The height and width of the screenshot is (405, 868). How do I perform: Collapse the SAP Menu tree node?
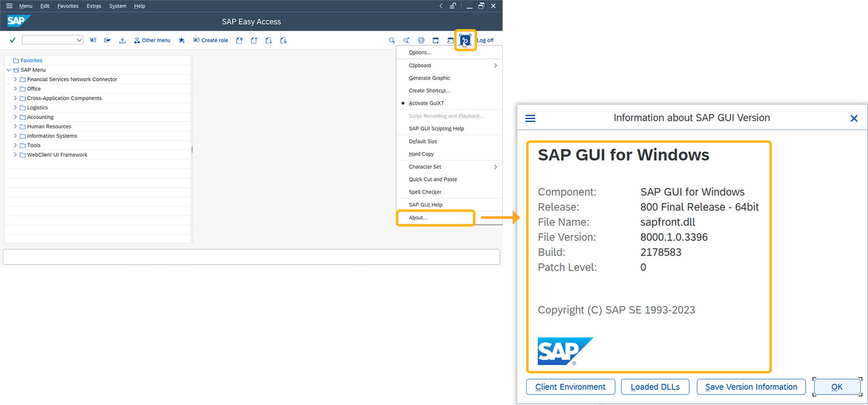(x=8, y=70)
